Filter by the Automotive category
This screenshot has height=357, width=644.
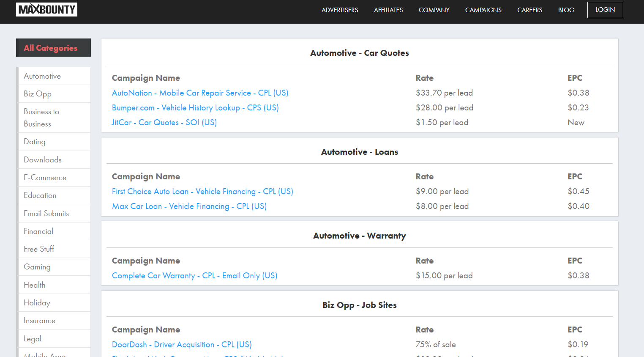tap(42, 76)
